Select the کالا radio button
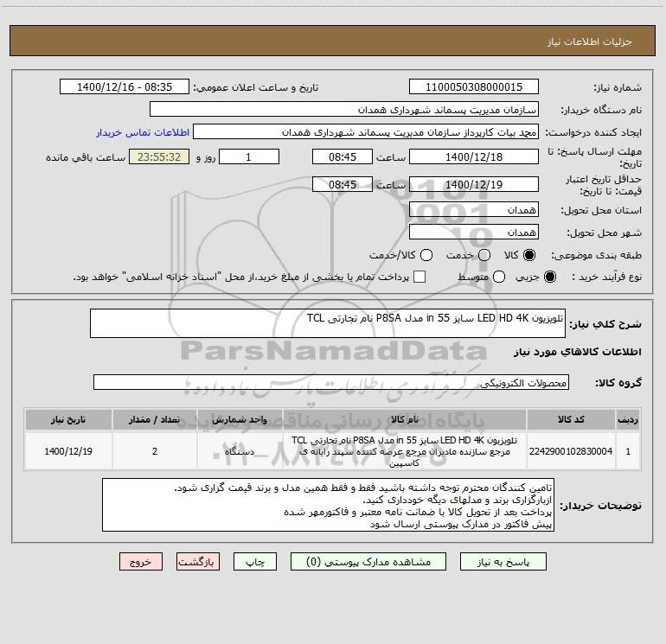 529,255
